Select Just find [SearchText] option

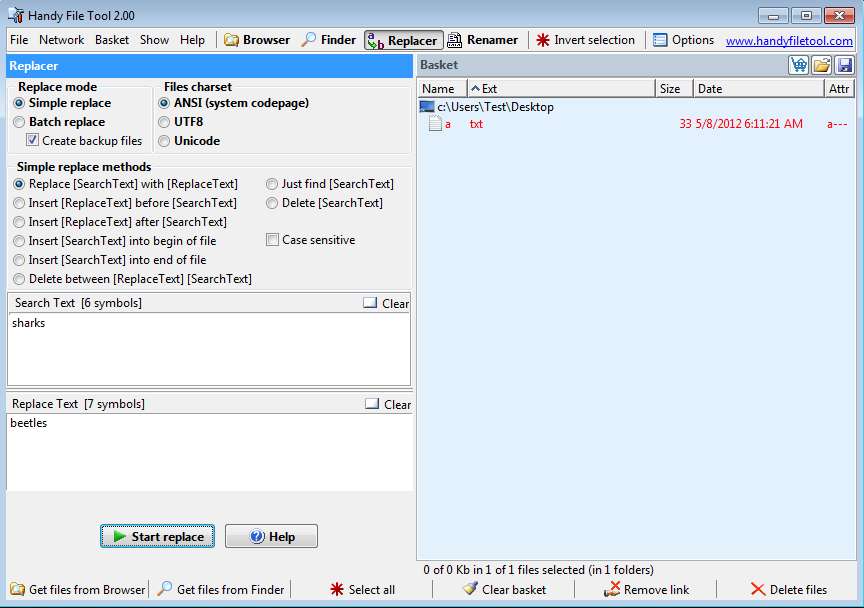(330, 184)
